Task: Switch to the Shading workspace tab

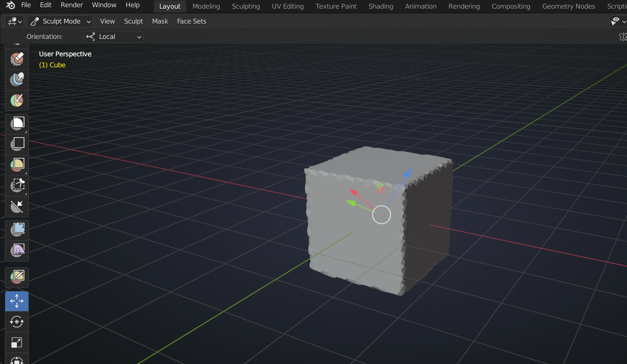Action: point(381,6)
